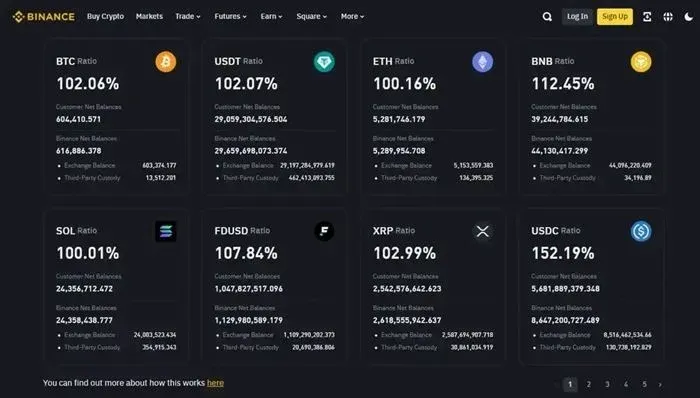Click the next page arrow
The width and height of the screenshot is (700, 398).
pyautogui.click(x=660, y=385)
